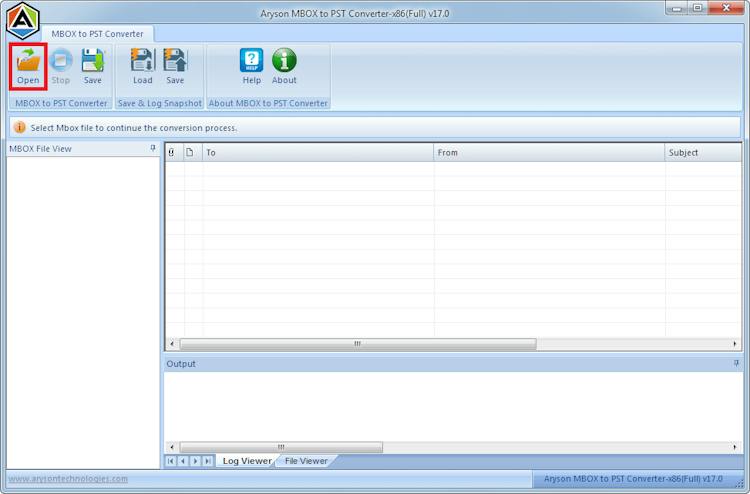This screenshot has width=750, height=494.
Task: Go to last tab with navigation arrow
Action: click(x=208, y=461)
